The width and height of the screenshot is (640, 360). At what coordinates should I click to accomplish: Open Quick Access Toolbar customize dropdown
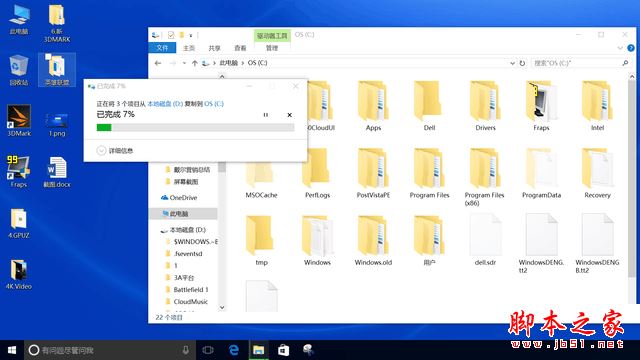[191, 36]
